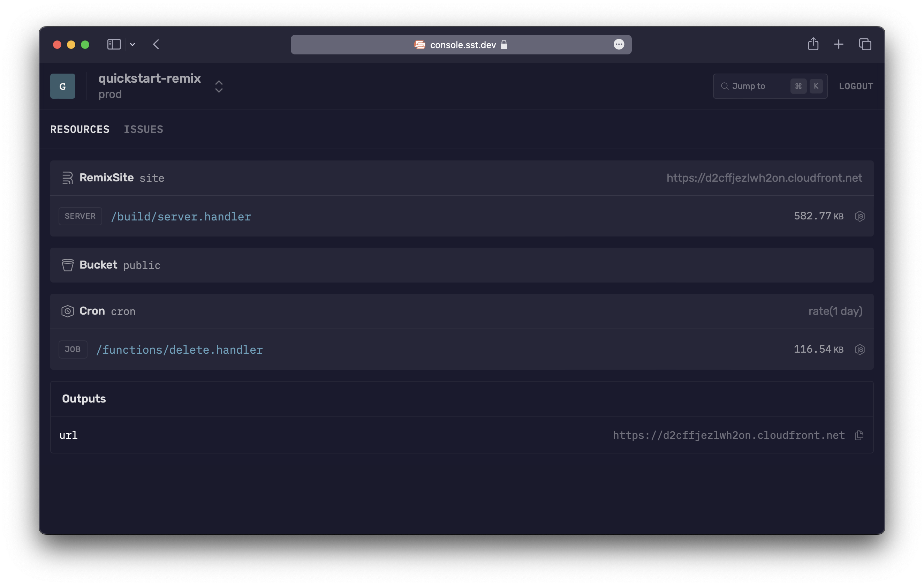
Task: Click the /build/server.handler function link
Action: click(x=181, y=216)
